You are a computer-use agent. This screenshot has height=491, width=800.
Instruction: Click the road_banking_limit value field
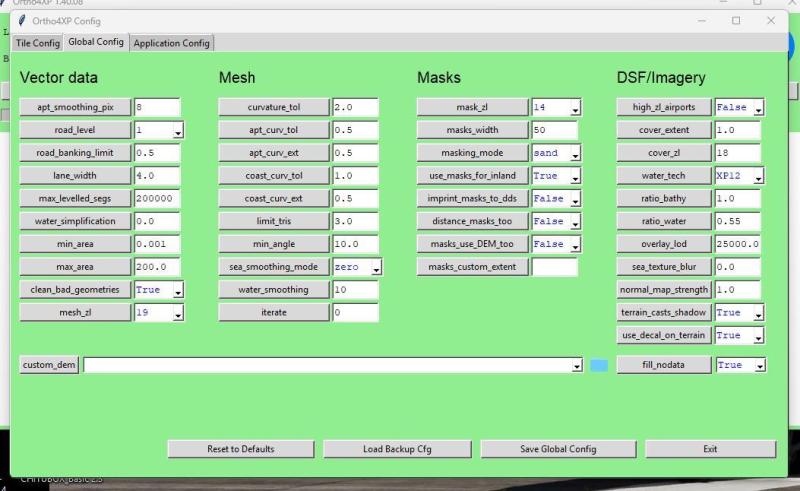[157, 153]
